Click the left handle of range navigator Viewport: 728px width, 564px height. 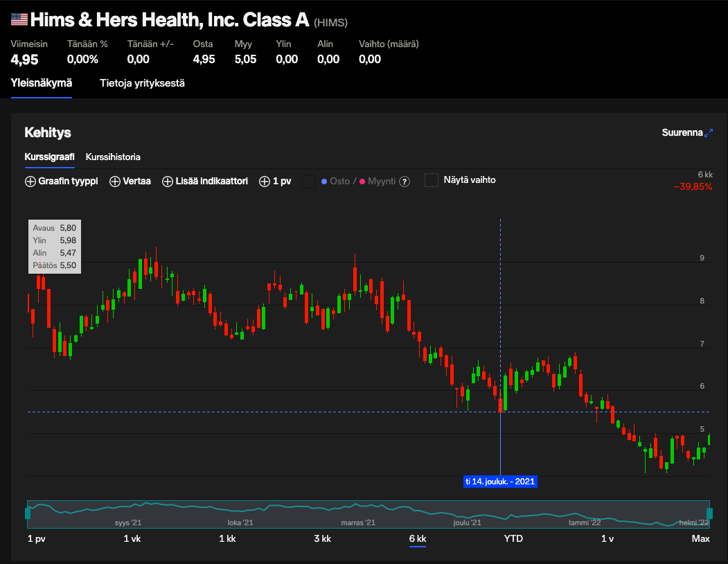pyautogui.click(x=28, y=513)
